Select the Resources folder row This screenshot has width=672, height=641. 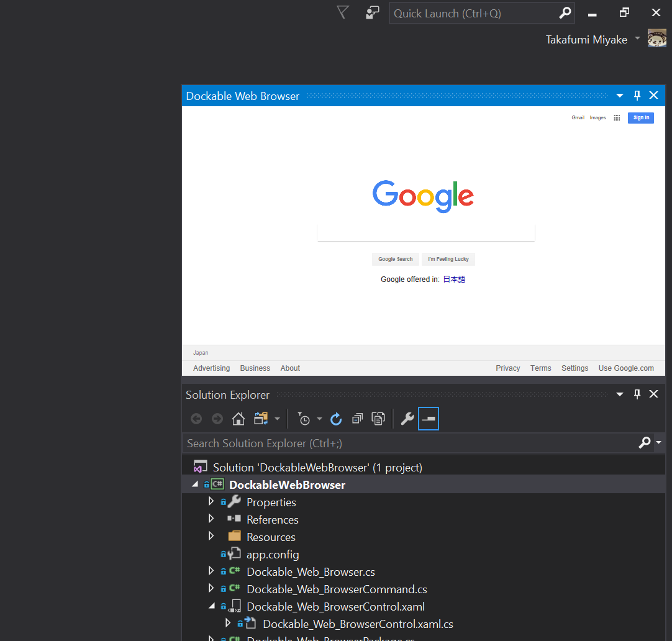pos(271,537)
